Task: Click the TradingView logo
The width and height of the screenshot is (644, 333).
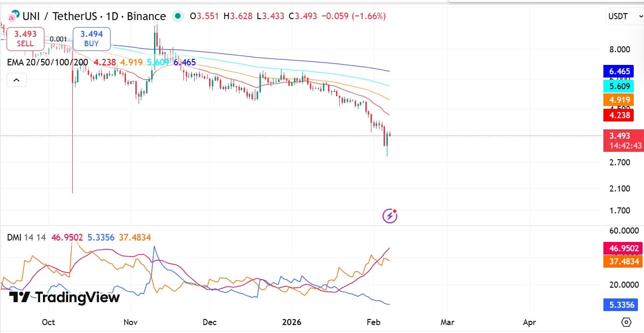Action: click(64, 297)
